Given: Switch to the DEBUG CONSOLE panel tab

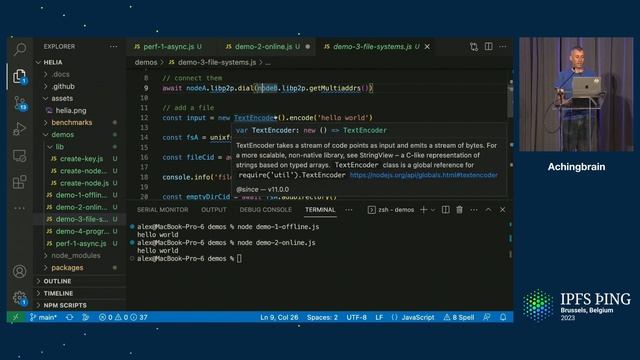Looking at the screenshot, I should coord(266,210).
